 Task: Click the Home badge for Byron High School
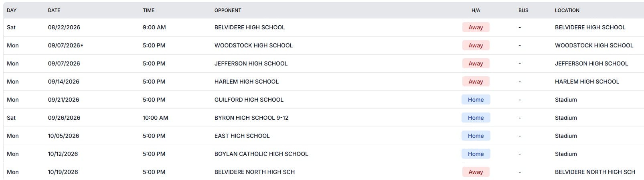point(476,118)
